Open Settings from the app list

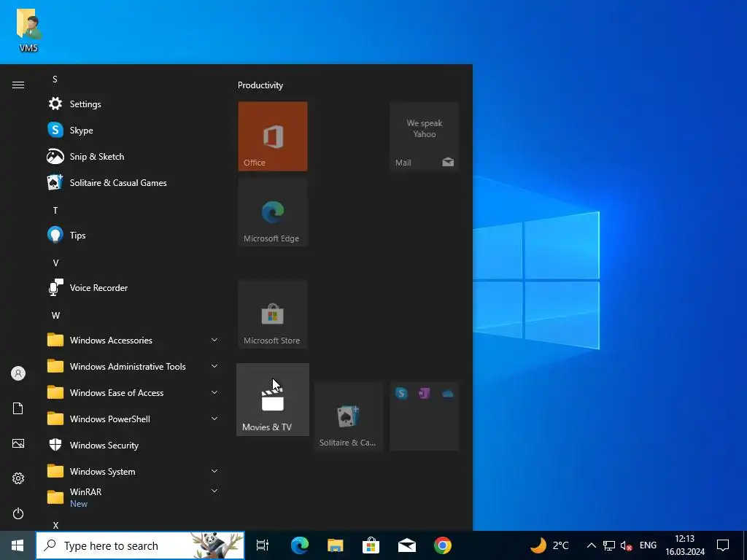(x=133, y=104)
